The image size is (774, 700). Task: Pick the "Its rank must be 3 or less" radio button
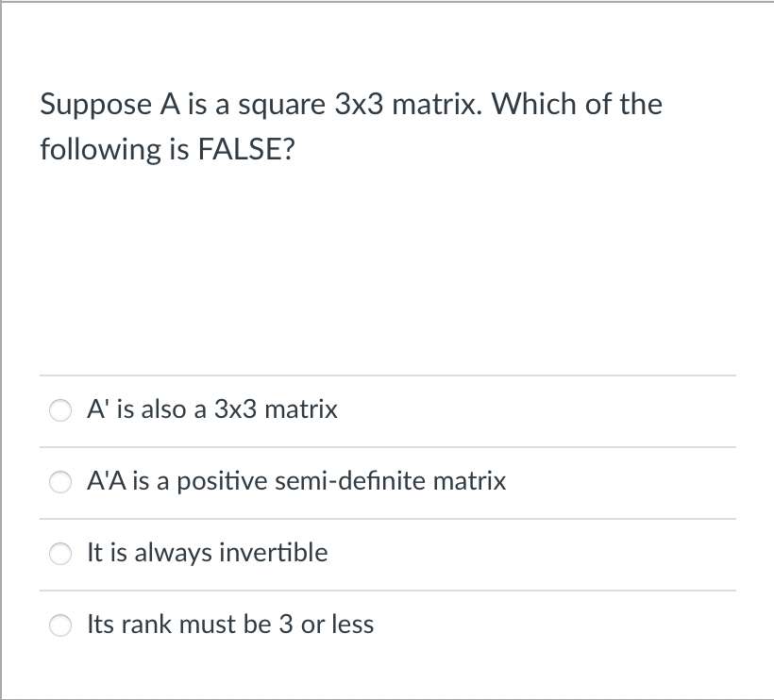(60, 625)
